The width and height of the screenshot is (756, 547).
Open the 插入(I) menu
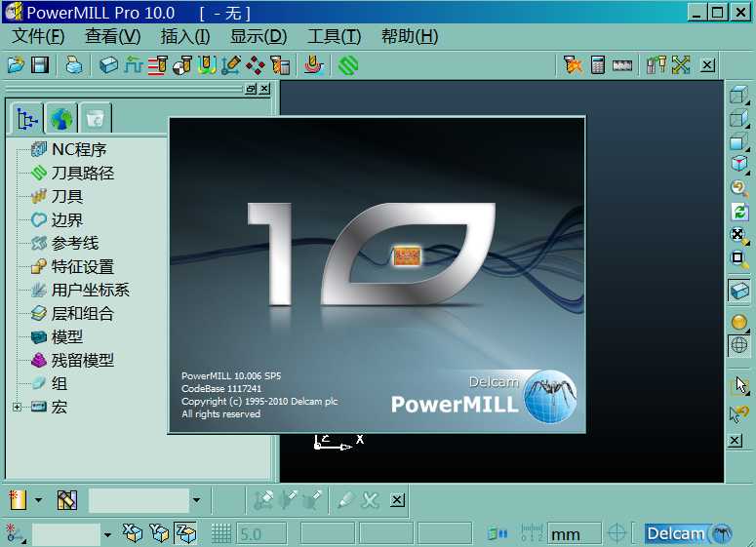pos(184,37)
